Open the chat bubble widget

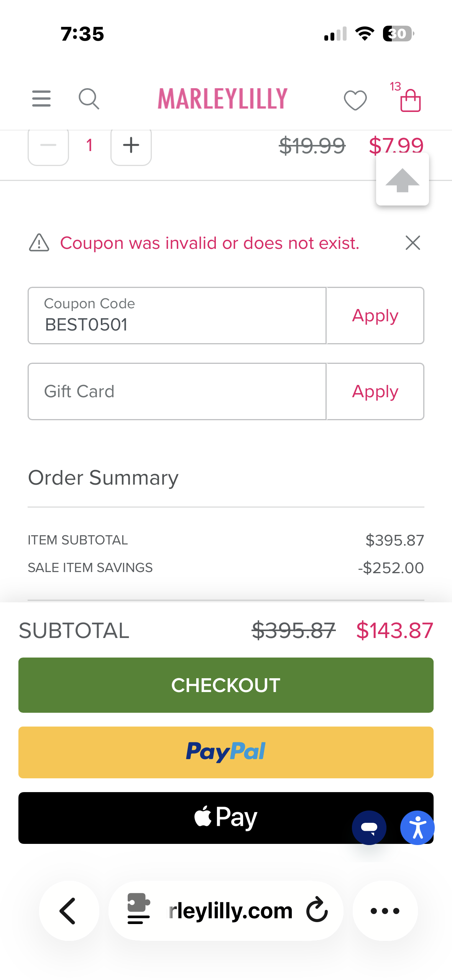point(369,827)
